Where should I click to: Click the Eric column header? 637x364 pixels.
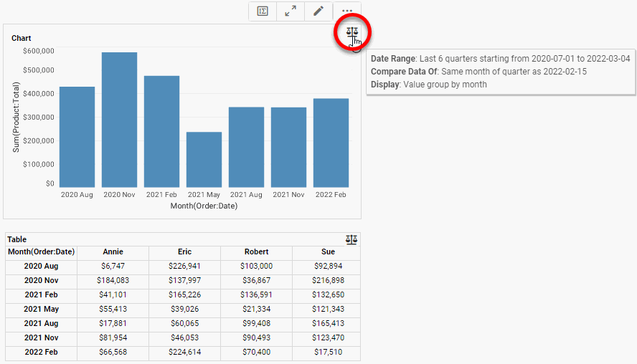click(184, 252)
